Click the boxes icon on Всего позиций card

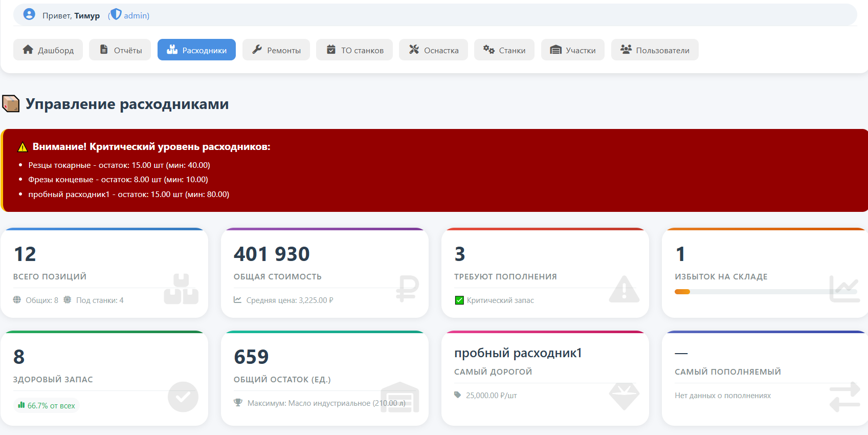coord(181,289)
